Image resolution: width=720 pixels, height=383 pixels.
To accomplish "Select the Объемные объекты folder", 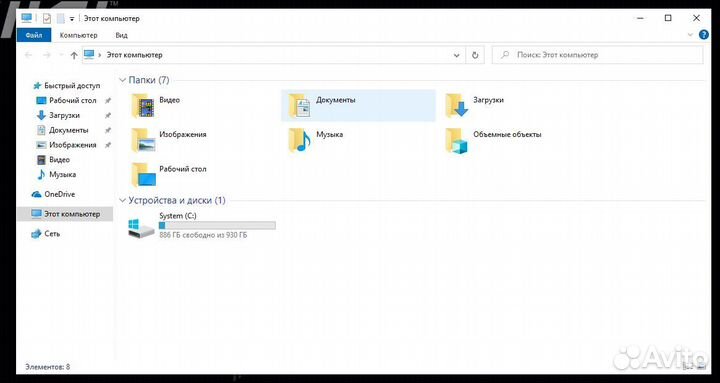I will click(x=493, y=140).
